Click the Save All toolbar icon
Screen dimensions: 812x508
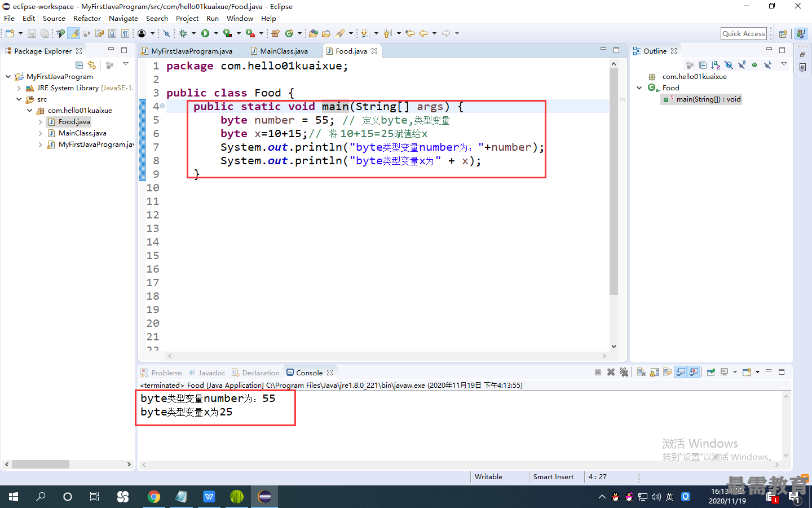[45, 33]
